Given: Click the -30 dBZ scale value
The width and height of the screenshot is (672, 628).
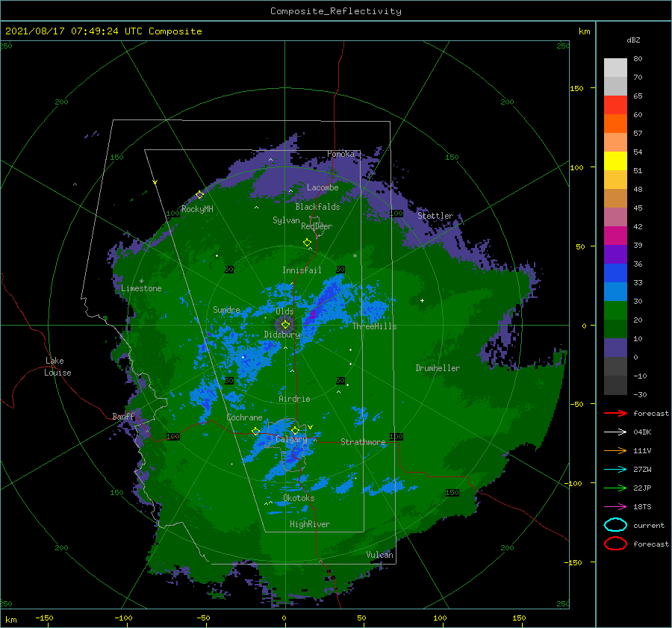Looking at the screenshot, I should tap(641, 394).
